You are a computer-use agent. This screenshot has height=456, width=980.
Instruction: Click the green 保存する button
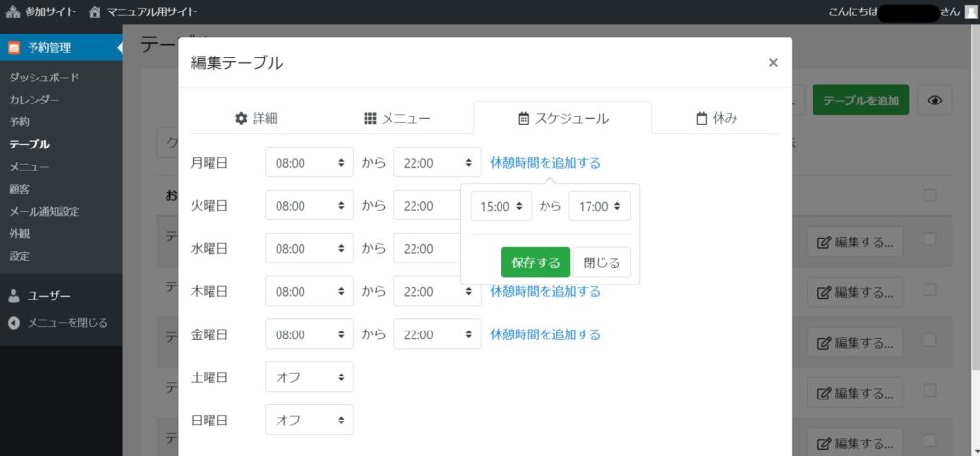coord(535,262)
